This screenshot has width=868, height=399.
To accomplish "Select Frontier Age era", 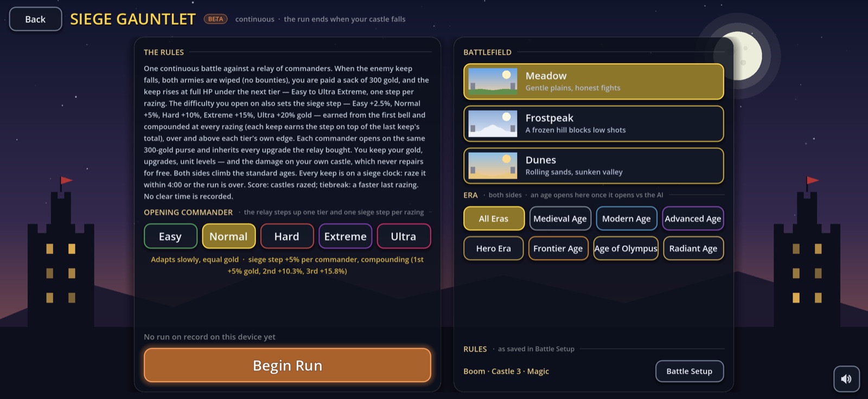I will (558, 248).
